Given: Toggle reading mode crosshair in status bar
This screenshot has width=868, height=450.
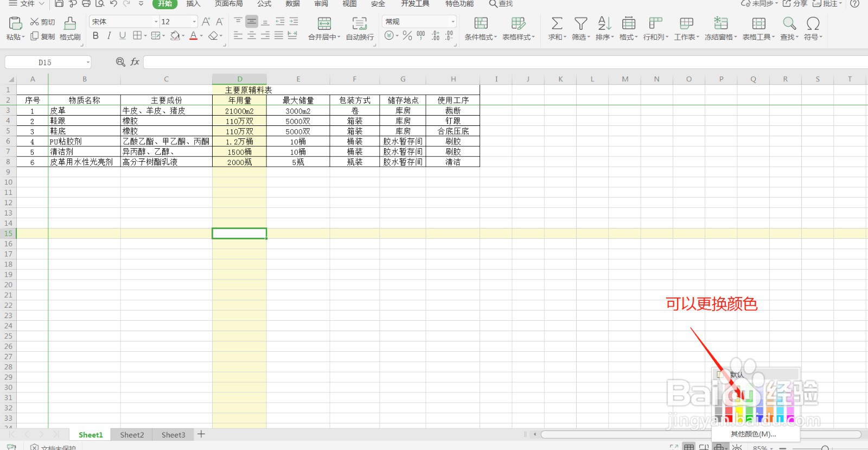Looking at the screenshot, I should [719, 447].
